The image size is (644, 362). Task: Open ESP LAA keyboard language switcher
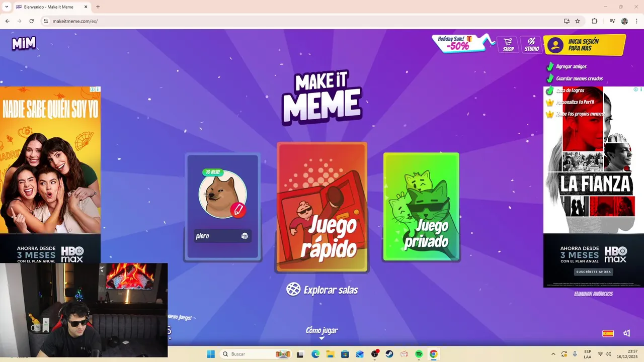[x=588, y=354]
